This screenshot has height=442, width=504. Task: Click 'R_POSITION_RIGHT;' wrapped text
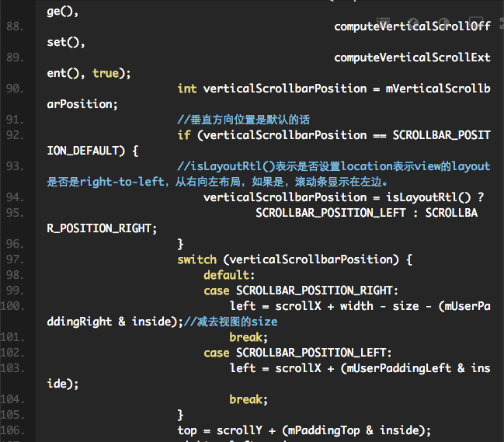[102, 228]
